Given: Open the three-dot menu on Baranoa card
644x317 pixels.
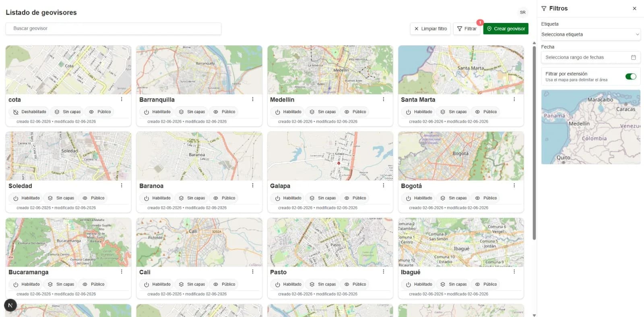Looking at the screenshot, I should (253, 185).
